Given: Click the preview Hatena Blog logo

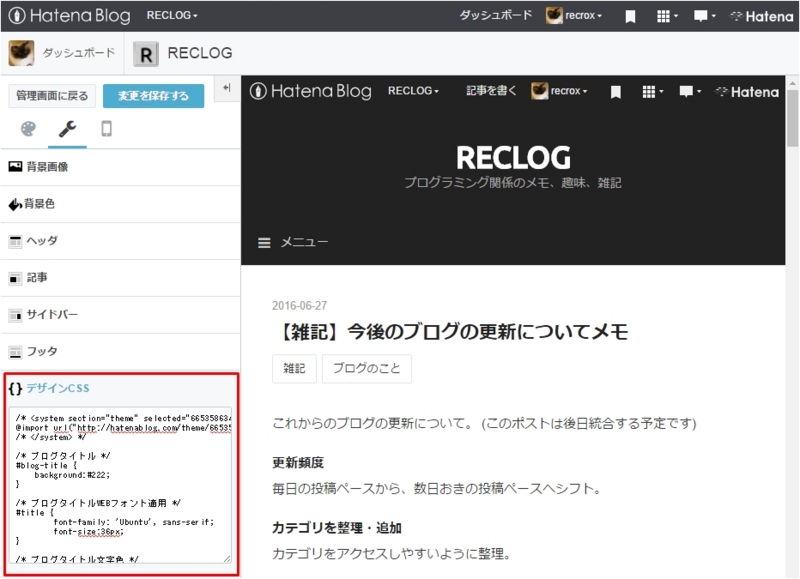Looking at the screenshot, I should [311, 91].
